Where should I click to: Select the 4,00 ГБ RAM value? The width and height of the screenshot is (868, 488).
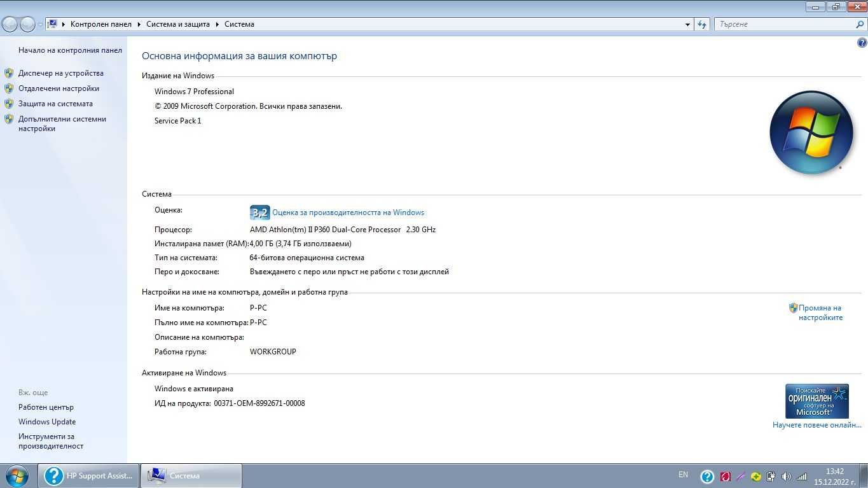click(x=300, y=244)
